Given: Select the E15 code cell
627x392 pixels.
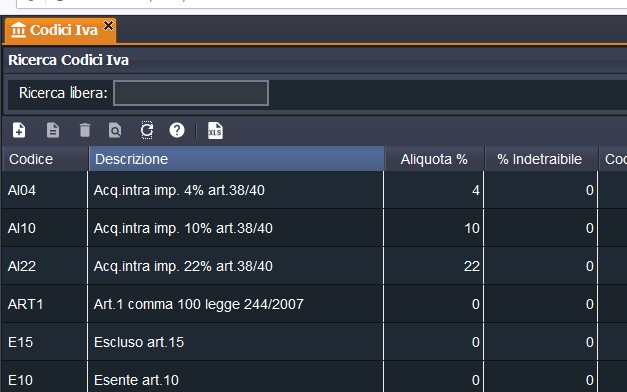Looking at the screenshot, I should pos(44,342).
